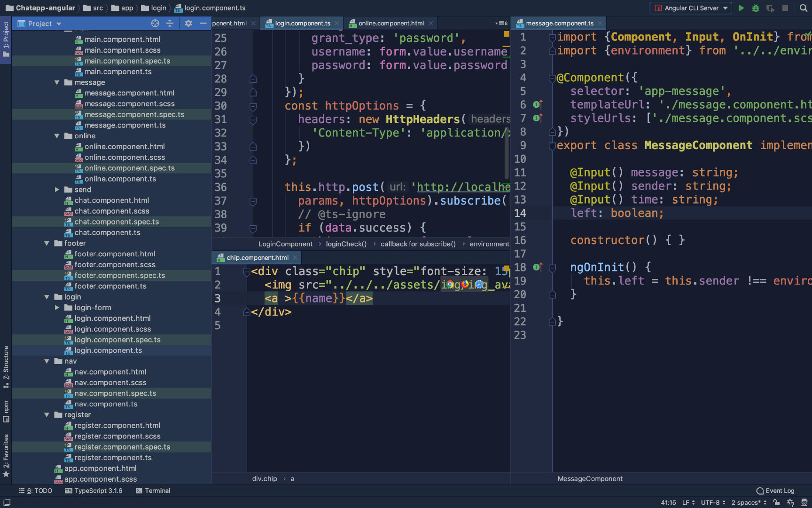The height and width of the screenshot is (508, 812).
Task: Click override gutter icon on line 18 ngOnInit
Action: (538, 267)
